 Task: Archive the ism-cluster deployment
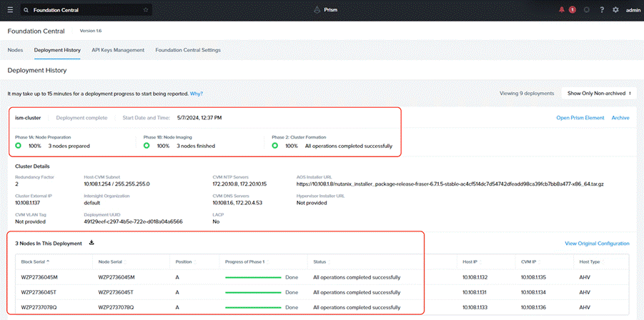point(620,118)
